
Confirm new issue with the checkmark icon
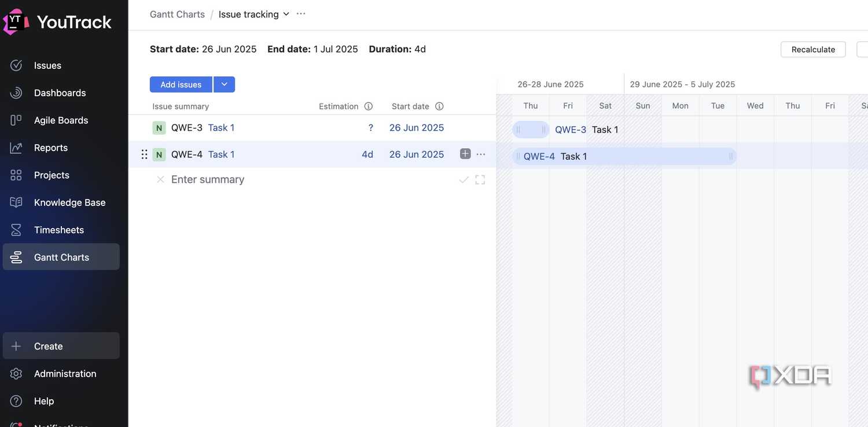click(464, 180)
